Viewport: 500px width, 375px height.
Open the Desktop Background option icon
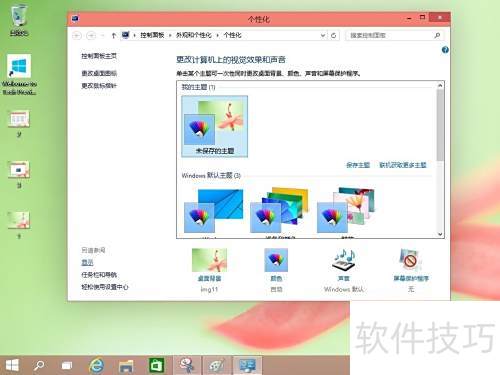209,260
